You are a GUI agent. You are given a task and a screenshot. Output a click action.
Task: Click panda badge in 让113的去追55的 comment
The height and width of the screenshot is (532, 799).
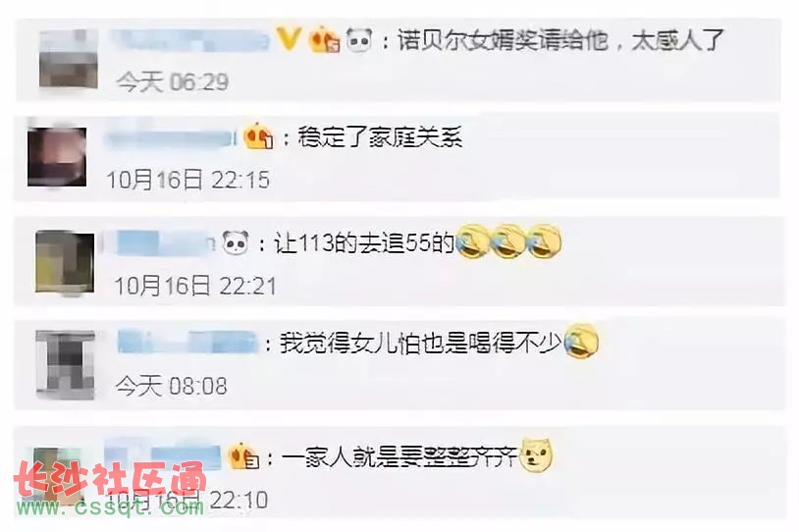pos(236,242)
